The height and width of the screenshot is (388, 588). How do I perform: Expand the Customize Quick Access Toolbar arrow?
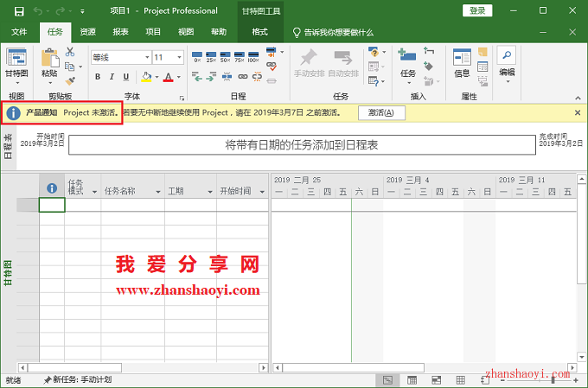point(82,11)
